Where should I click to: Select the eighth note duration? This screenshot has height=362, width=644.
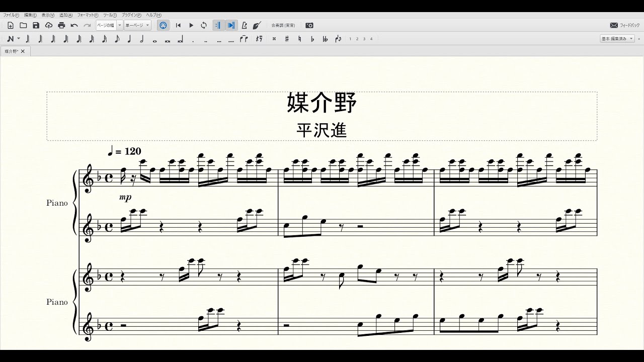pyautogui.click(x=117, y=39)
